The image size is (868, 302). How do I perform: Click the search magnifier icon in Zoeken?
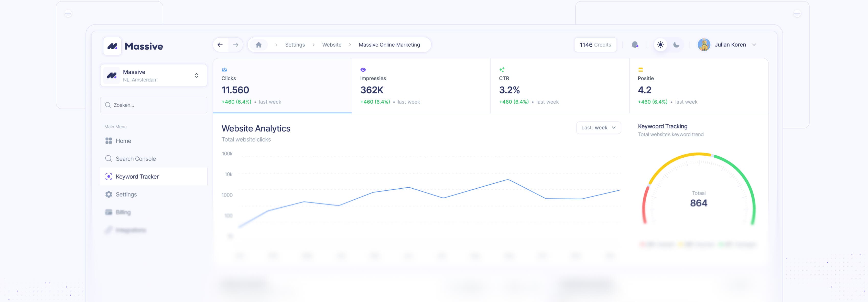tap(108, 105)
